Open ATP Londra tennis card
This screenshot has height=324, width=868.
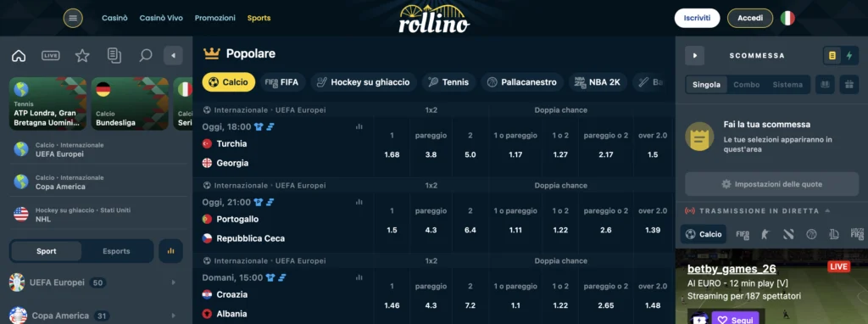[x=47, y=103]
